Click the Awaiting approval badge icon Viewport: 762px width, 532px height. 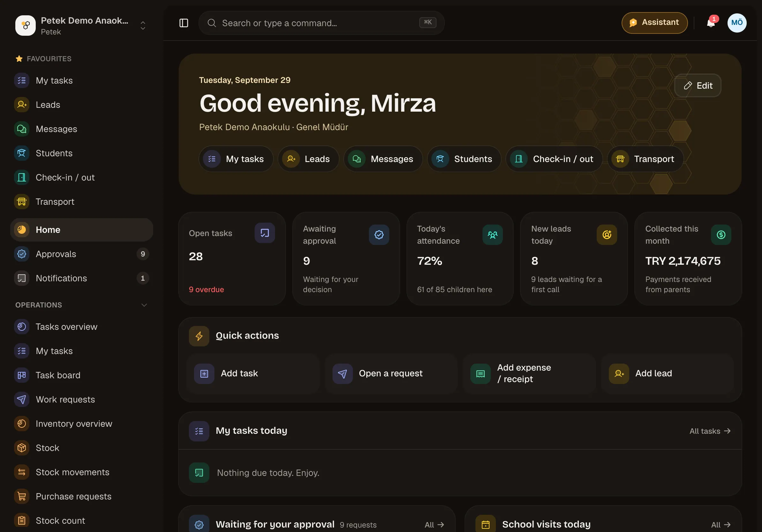(379, 235)
